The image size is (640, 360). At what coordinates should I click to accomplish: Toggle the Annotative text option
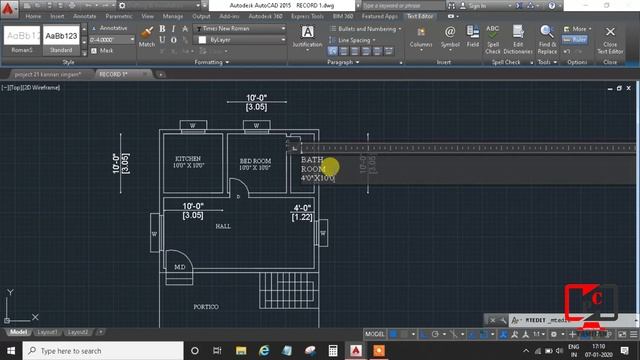pos(110,28)
